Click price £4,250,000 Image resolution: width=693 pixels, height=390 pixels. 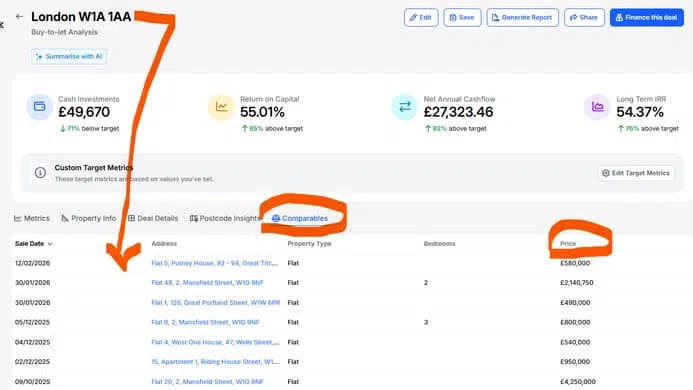[578, 382]
